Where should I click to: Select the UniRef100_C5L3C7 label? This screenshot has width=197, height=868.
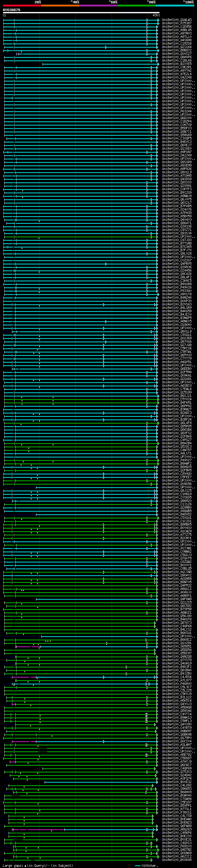[177, 687]
